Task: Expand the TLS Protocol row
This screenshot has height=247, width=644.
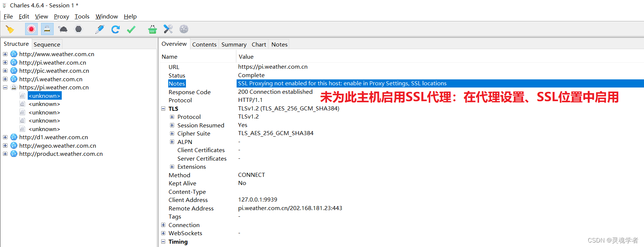Action: coord(172,117)
